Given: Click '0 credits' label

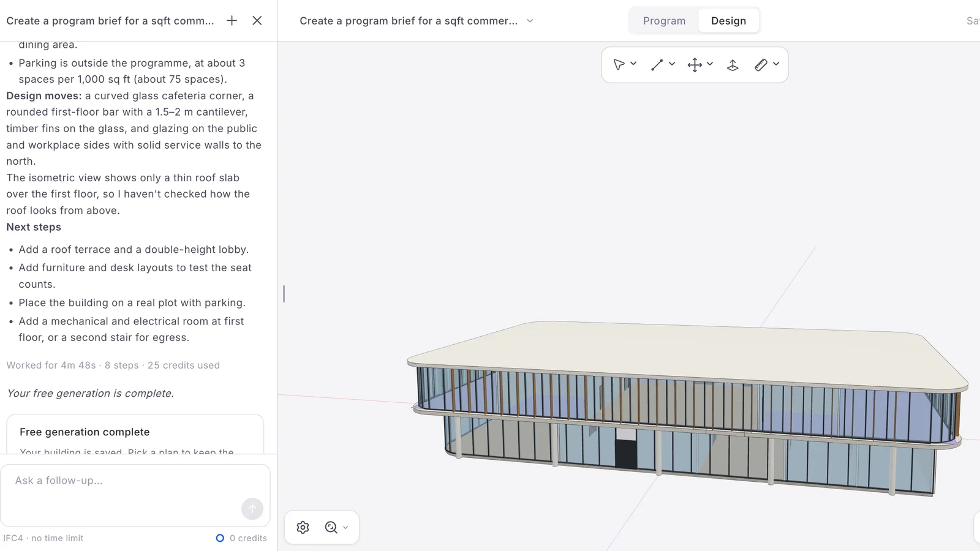Looking at the screenshot, I should (x=248, y=538).
